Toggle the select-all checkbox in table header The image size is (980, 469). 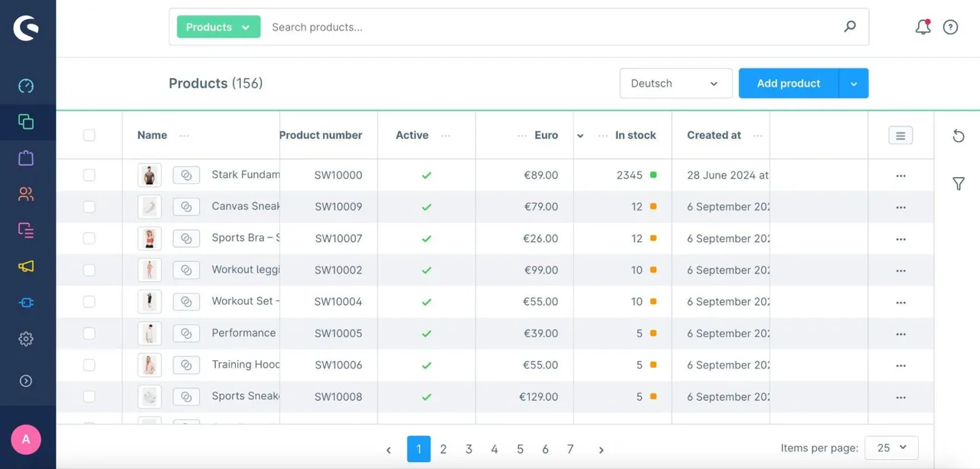coord(89,135)
